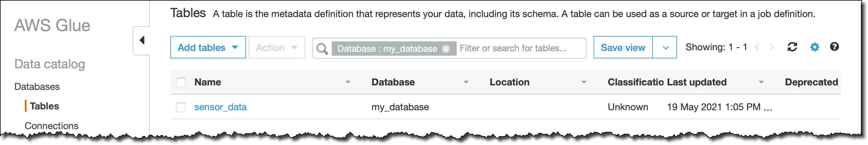Select Connections in the sidebar
This screenshot has width=868, height=145.
51,126
